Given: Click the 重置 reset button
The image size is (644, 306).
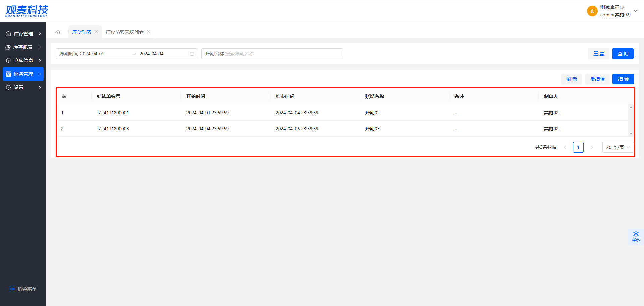Looking at the screenshot, I should pos(599,54).
